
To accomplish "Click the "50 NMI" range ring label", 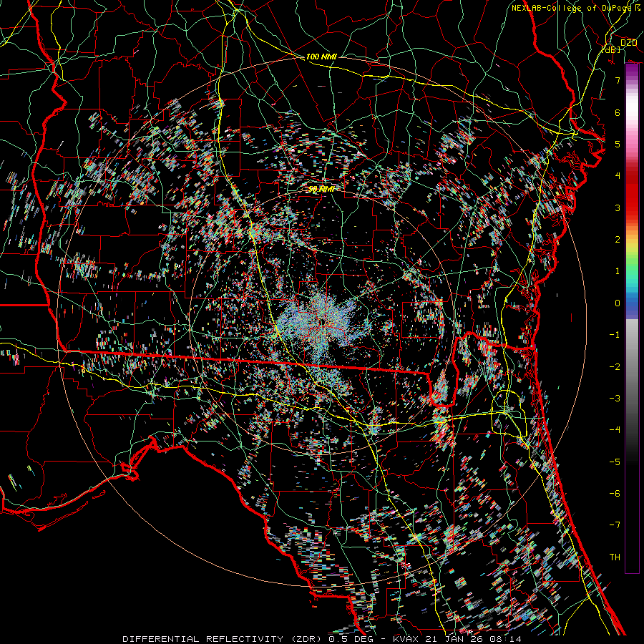I will coord(321,189).
